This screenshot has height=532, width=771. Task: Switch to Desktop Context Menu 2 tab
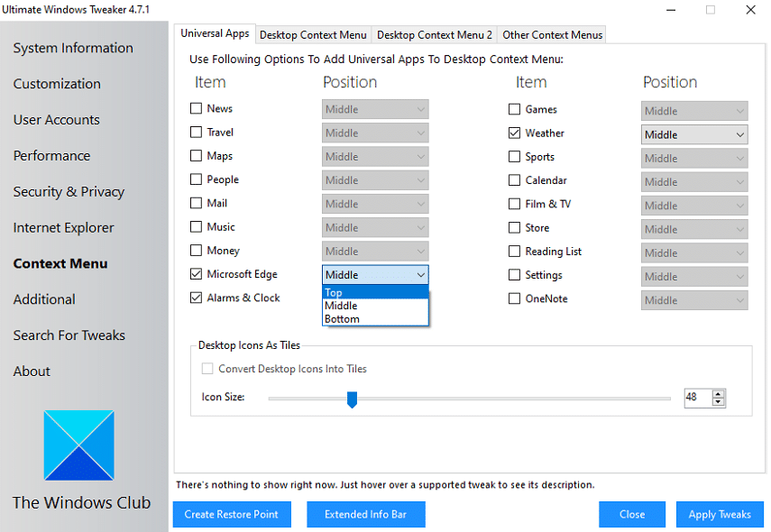(434, 35)
